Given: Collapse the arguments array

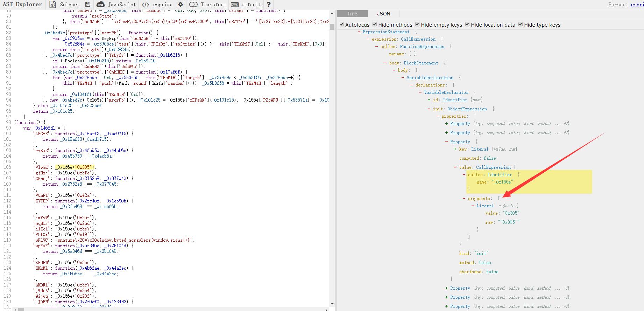Looking at the screenshot, I should (464, 199).
